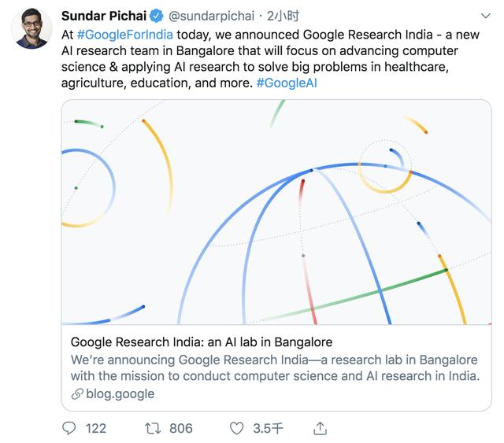Image resolution: width=504 pixels, height=443 pixels.
Task: Click the 122 replies count
Action: click(95, 428)
